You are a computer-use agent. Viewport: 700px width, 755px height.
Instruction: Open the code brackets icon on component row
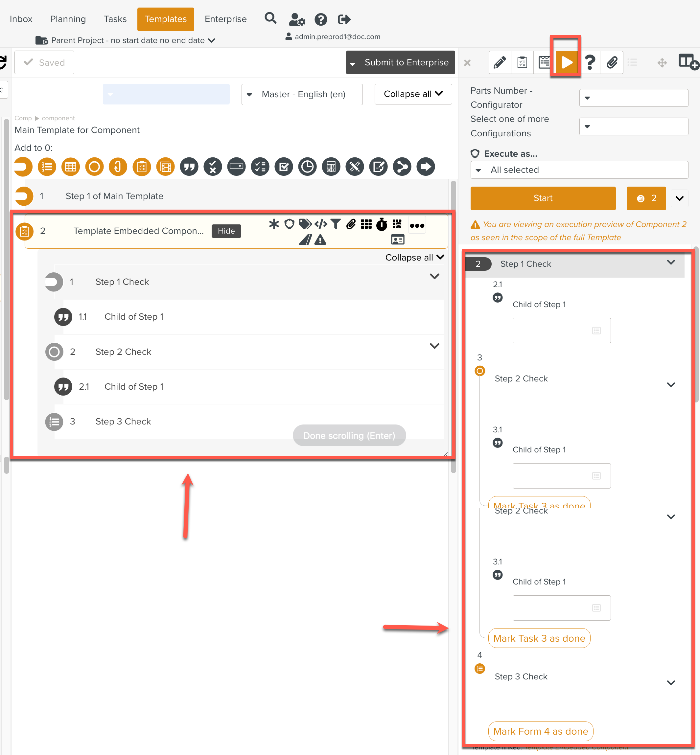click(321, 224)
